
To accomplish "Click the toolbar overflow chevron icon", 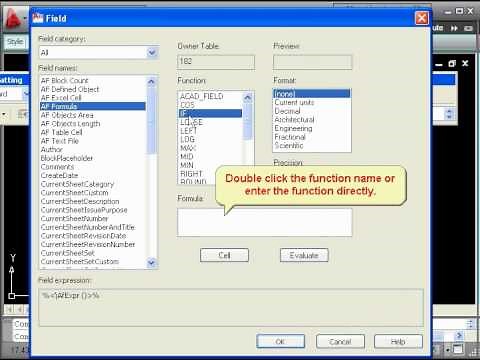I will coord(454,29).
